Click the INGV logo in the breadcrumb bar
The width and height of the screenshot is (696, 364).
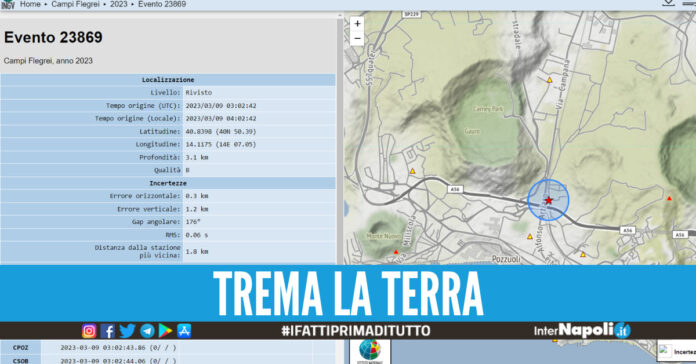click(8, 4)
